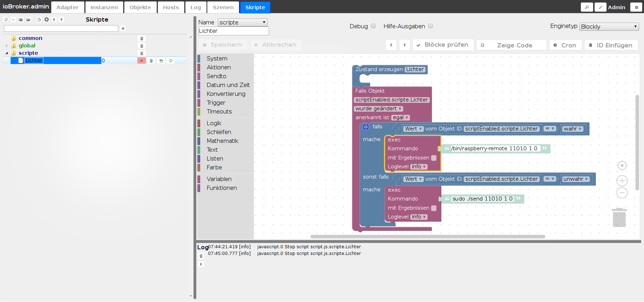Image resolution: width=644 pixels, height=302 pixels.
Task: Open the anerkannt ist egal dropdown
Action: click(x=400, y=117)
